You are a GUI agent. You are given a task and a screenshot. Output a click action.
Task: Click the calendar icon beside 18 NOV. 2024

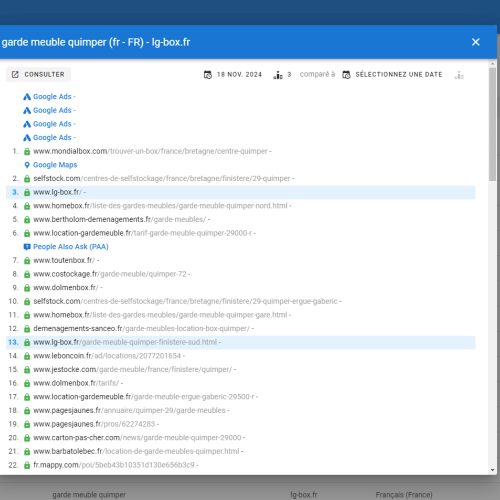208,75
